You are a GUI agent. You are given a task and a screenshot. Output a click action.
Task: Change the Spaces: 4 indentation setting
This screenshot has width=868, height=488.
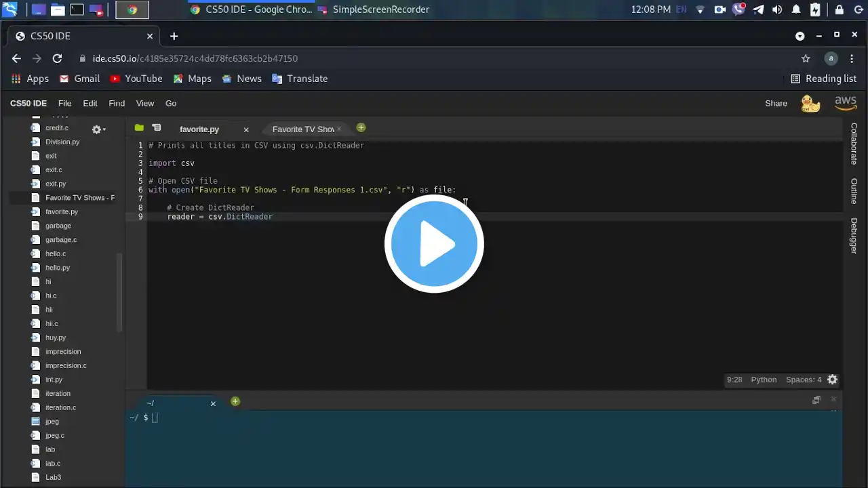point(804,380)
